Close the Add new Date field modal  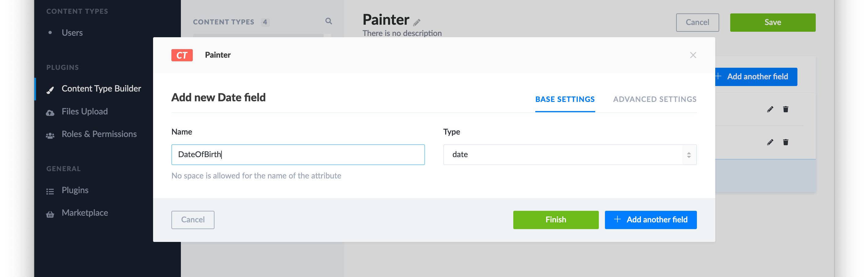point(693,55)
